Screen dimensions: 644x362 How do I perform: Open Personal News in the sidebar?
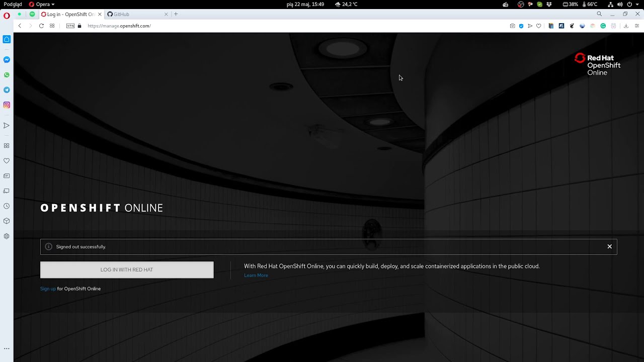coord(7,176)
